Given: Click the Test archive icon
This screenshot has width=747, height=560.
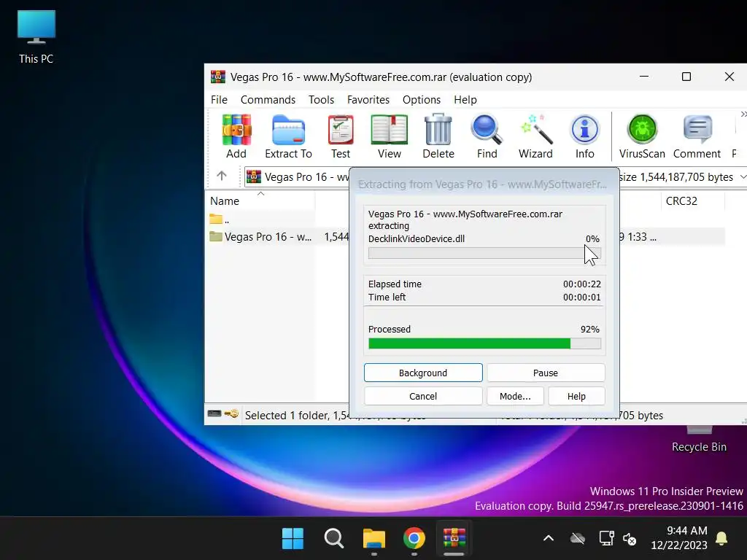Looking at the screenshot, I should click(341, 136).
